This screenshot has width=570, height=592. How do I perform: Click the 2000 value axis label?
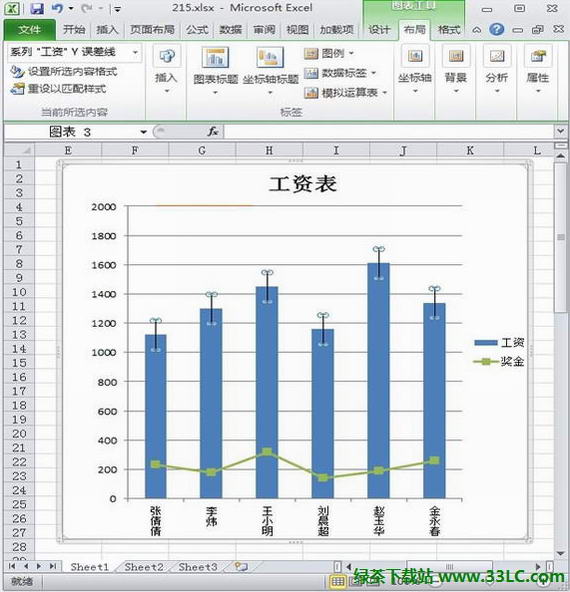click(x=104, y=207)
